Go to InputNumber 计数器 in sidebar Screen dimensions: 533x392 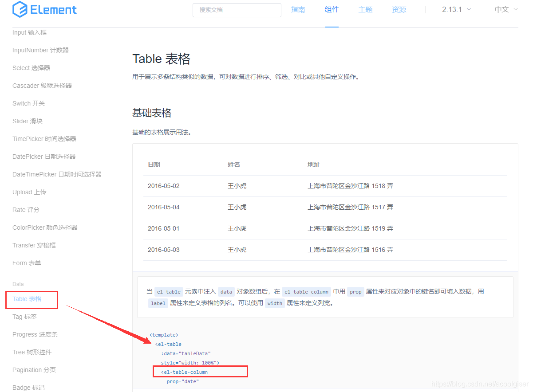pos(40,50)
